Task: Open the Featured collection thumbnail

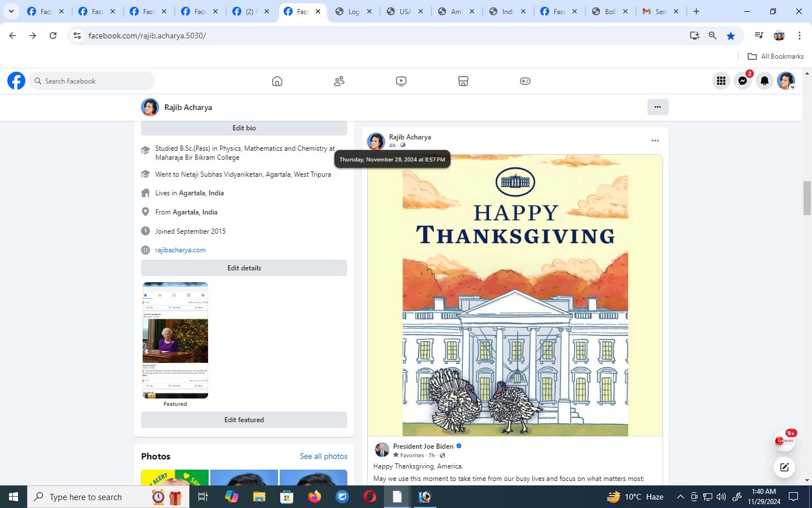Action: 175,340
